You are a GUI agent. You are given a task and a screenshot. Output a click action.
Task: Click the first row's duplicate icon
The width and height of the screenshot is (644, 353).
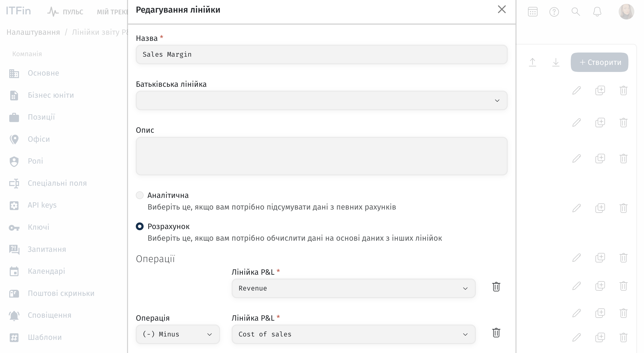coord(600,90)
